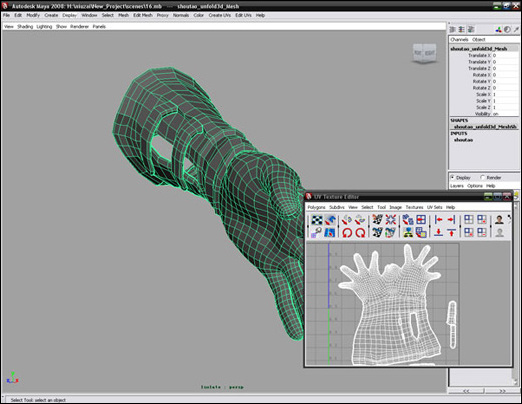Open the Textures menu in UV Texture Editor
The height and width of the screenshot is (404, 522).
tap(414, 207)
